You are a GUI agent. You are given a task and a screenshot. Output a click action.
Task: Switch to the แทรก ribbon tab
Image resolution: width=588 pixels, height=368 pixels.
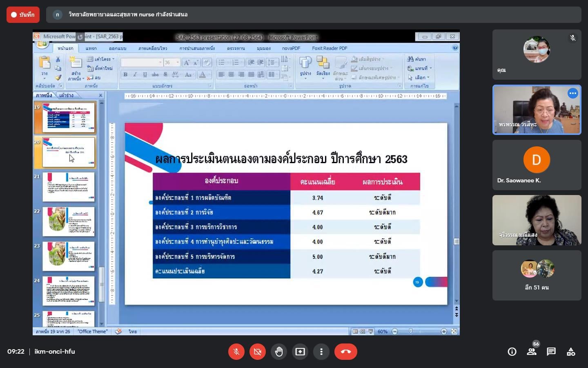pos(91,48)
